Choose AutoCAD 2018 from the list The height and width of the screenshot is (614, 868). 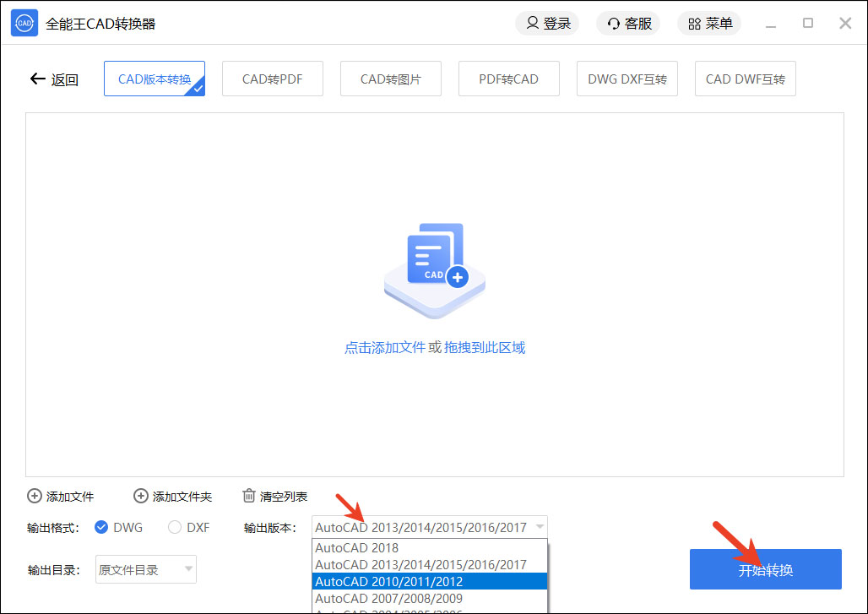430,547
